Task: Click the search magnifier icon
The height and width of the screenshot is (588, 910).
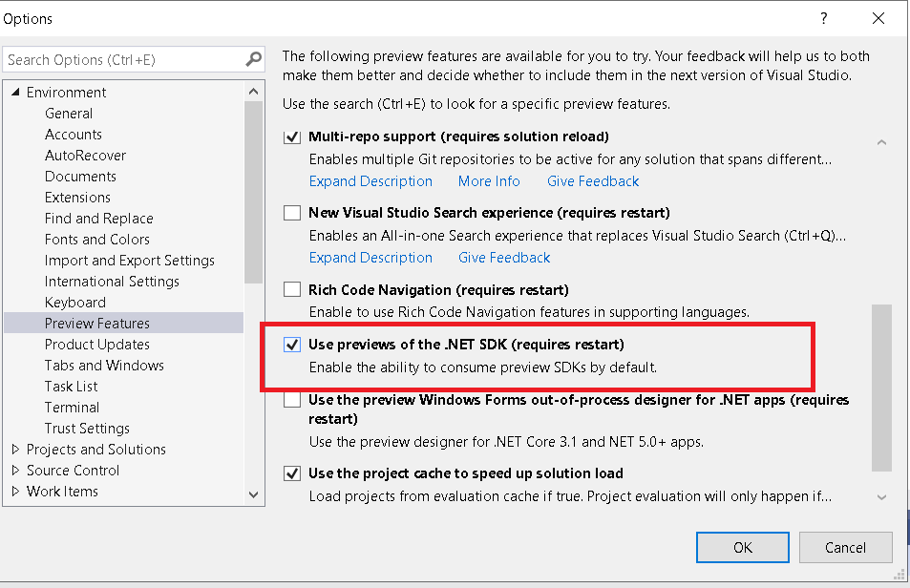Action: [x=252, y=58]
